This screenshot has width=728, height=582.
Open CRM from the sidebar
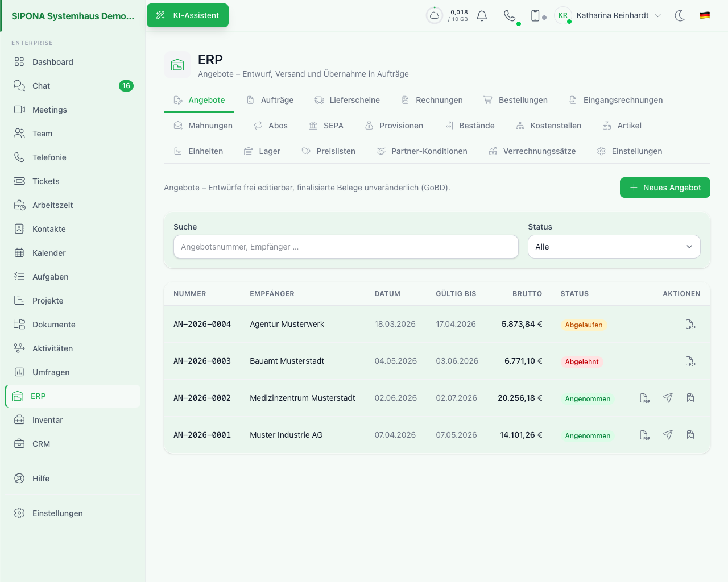click(x=73, y=444)
